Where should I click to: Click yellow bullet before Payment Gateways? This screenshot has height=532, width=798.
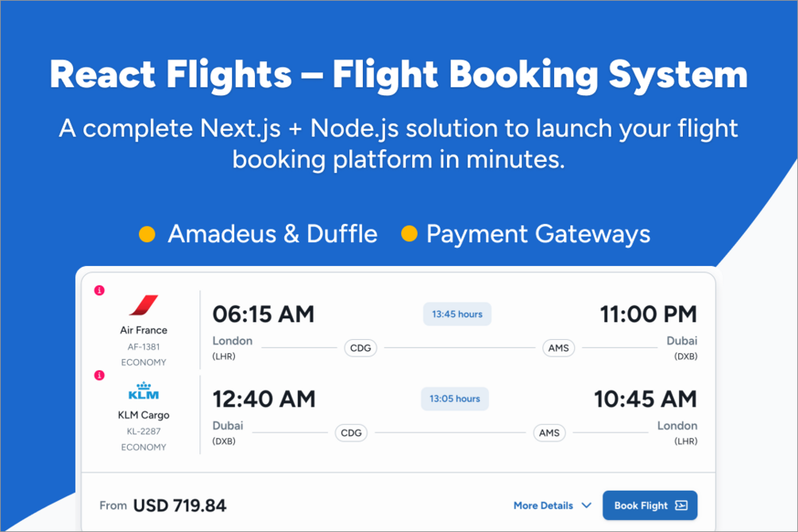tap(409, 234)
